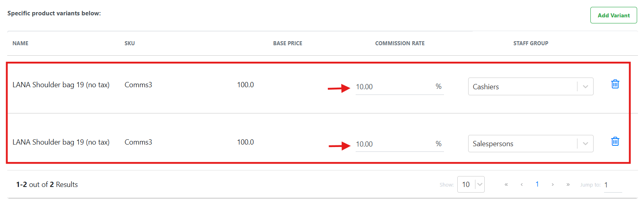Sort by the BASE PRICE column header
This screenshot has height=210, width=644.
coord(288,43)
